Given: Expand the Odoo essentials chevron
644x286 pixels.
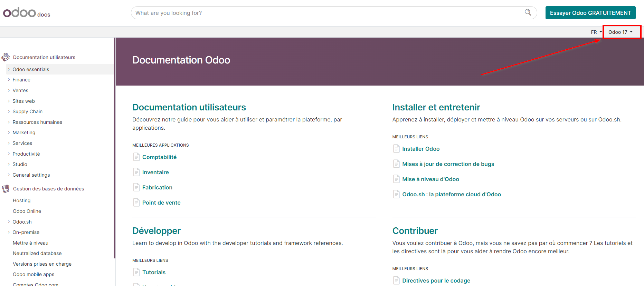Looking at the screenshot, I should coord(9,69).
